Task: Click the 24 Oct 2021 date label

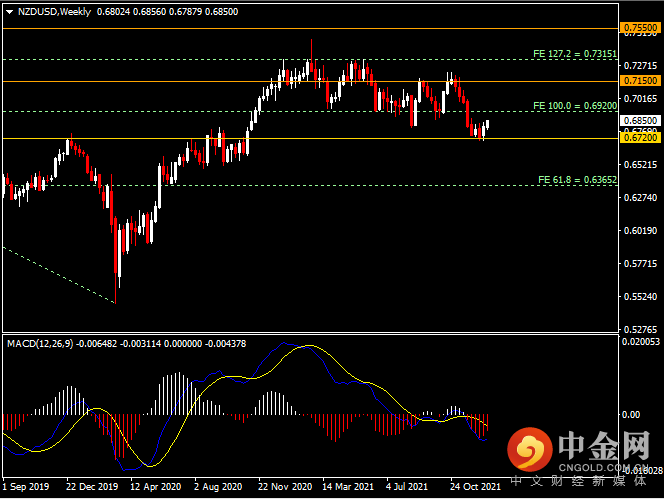Action: pyautogui.click(x=475, y=487)
